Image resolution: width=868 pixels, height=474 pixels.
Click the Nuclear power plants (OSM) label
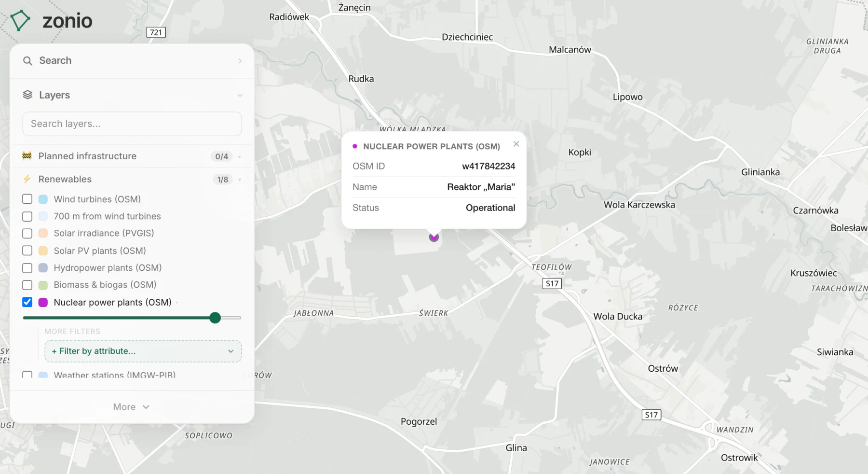coord(113,302)
